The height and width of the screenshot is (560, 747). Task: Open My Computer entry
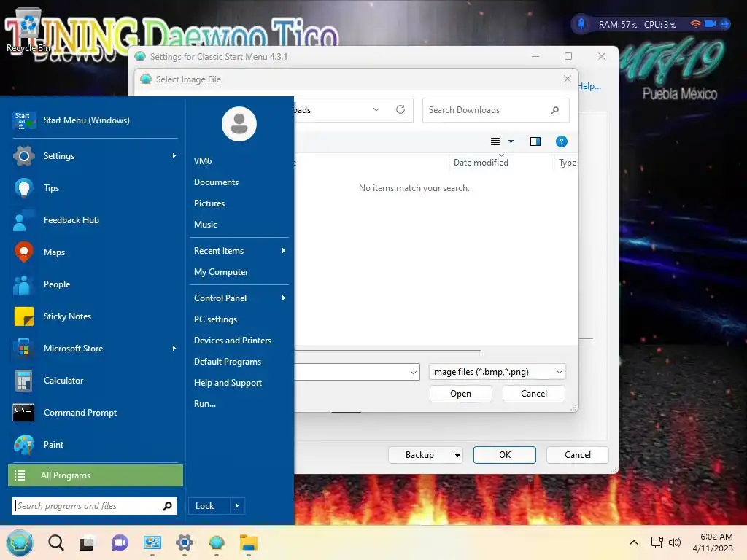pos(220,272)
